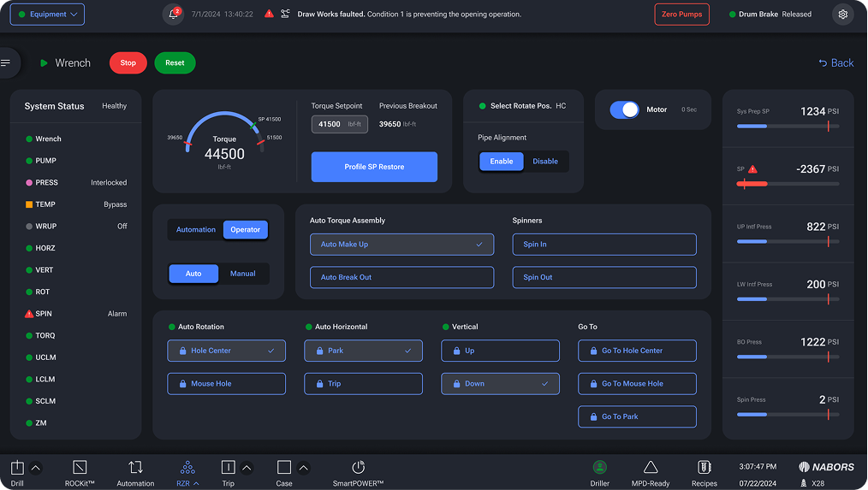The height and width of the screenshot is (490, 868).
Task: Click the SPIN alarm triangle icon
Action: click(29, 314)
